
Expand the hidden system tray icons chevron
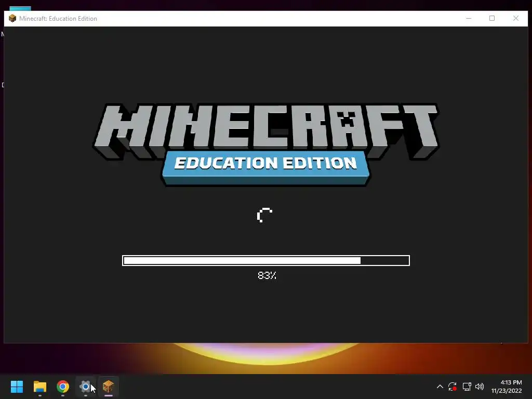point(440,387)
